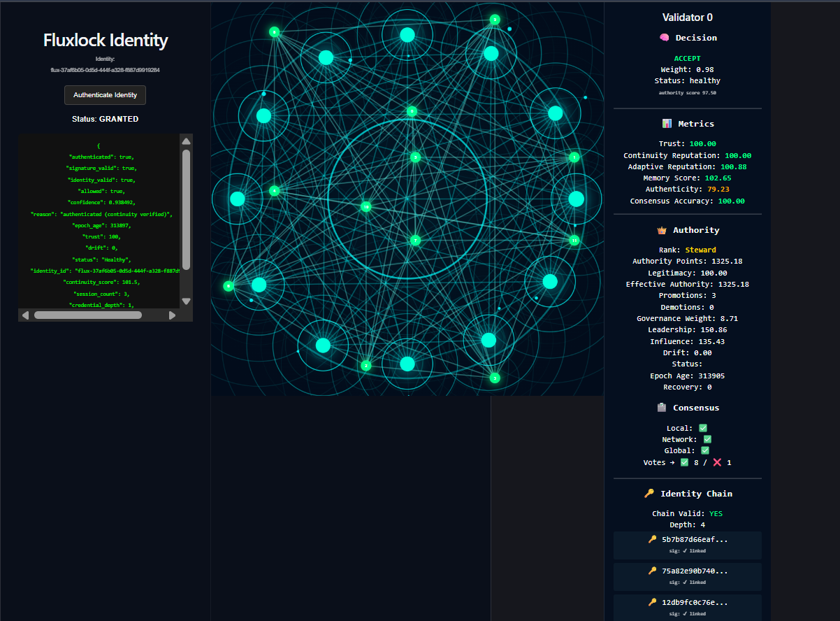This screenshot has width=840, height=621.
Task: Click the crown icon beside Authority
Action: pos(662,230)
